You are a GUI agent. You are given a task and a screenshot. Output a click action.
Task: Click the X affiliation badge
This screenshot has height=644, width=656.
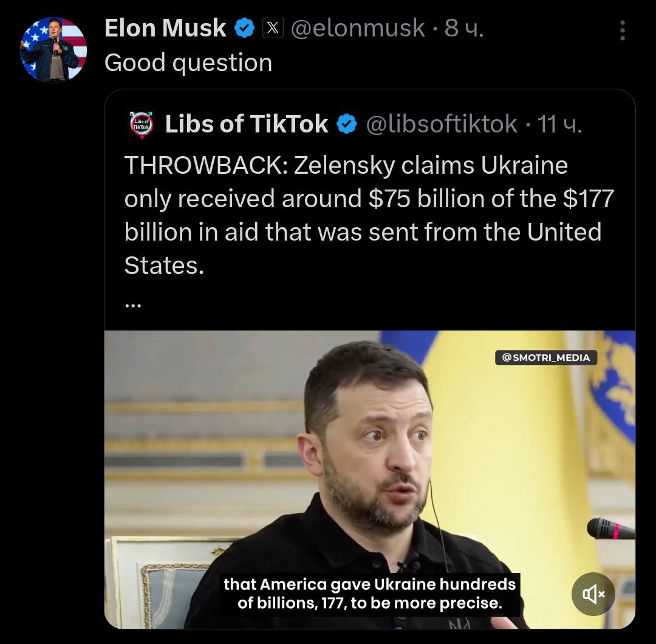[x=273, y=28]
